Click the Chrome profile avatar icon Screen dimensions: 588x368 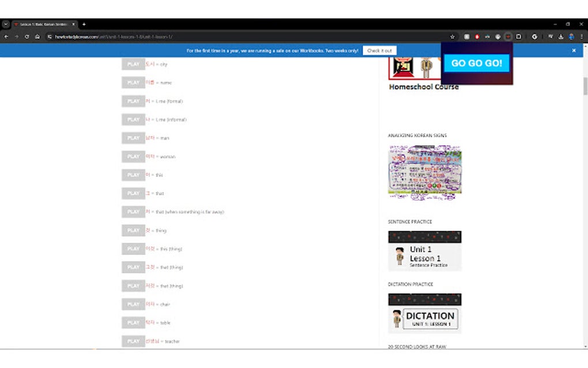pyautogui.click(x=572, y=36)
